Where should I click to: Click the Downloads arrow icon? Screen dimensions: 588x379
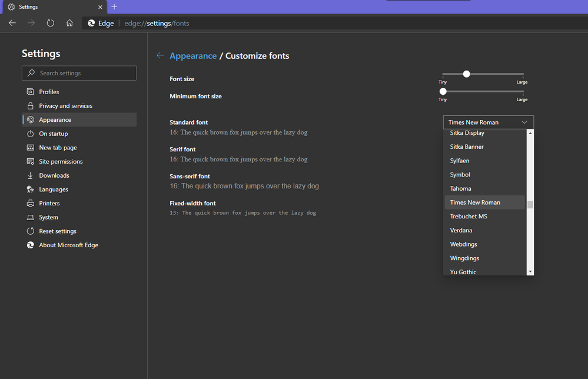(x=31, y=175)
